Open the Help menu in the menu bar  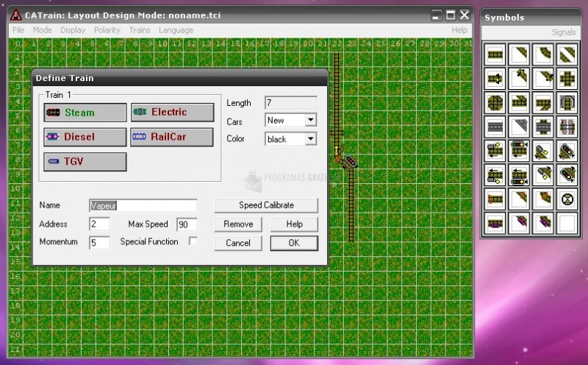459,30
